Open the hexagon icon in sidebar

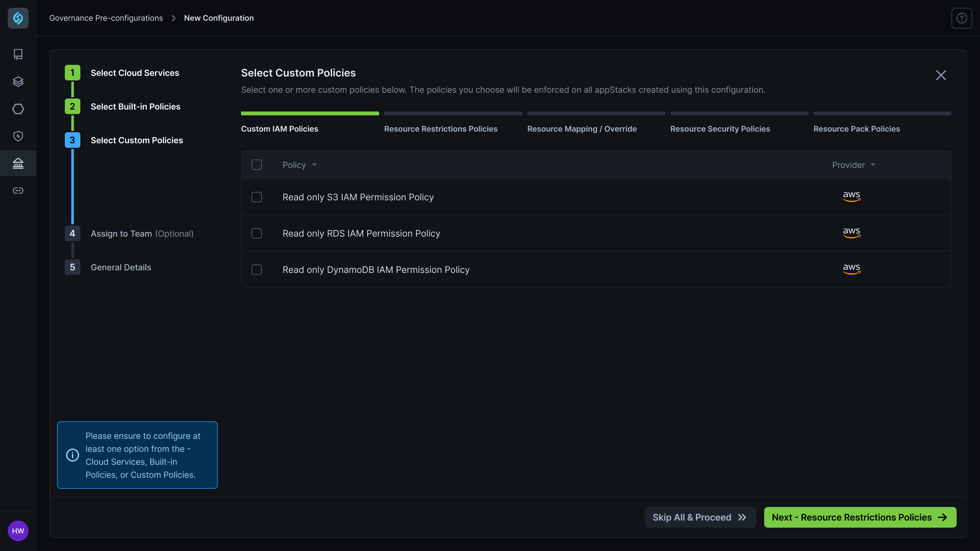(x=18, y=109)
